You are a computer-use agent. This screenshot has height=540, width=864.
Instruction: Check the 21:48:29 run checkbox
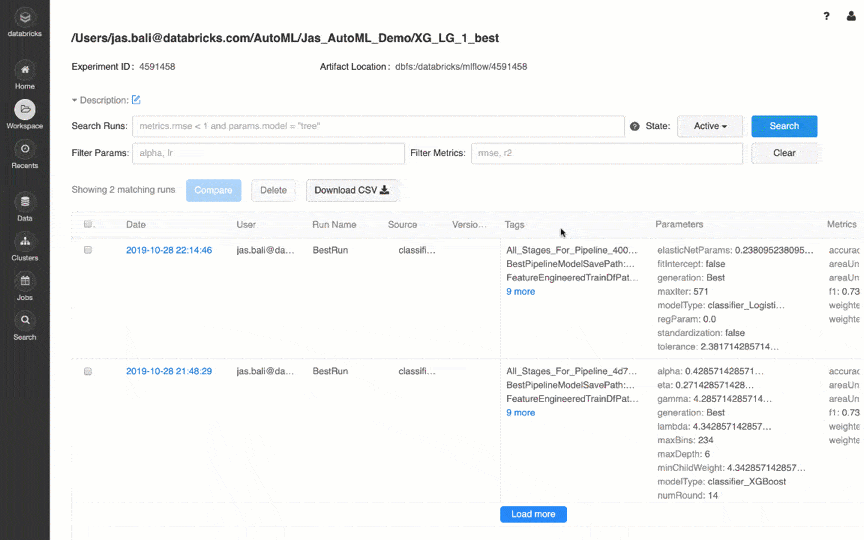coord(88,371)
